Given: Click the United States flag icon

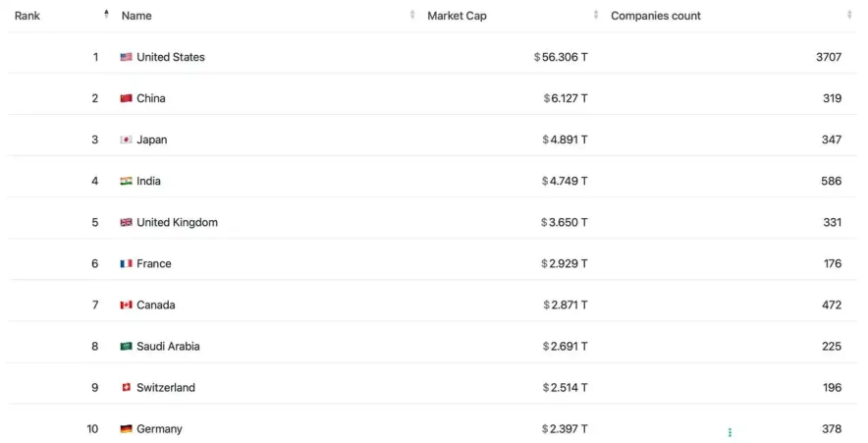Looking at the screenshot, I should point(126,57).
